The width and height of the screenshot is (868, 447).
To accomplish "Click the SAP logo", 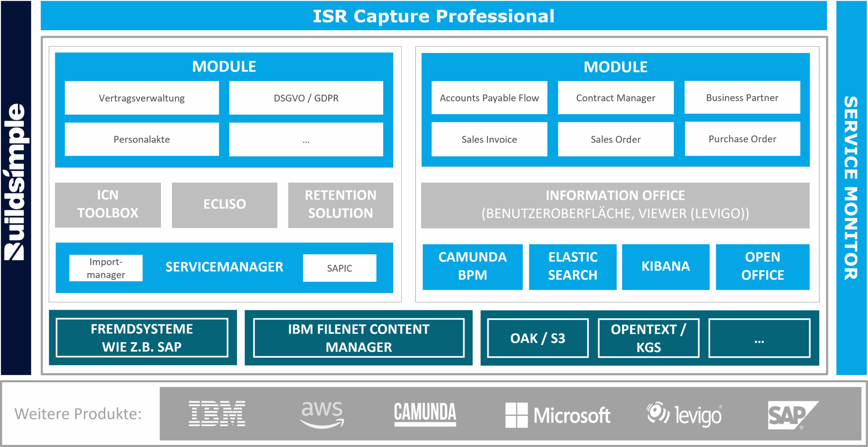I will click(x=793, y=415).
